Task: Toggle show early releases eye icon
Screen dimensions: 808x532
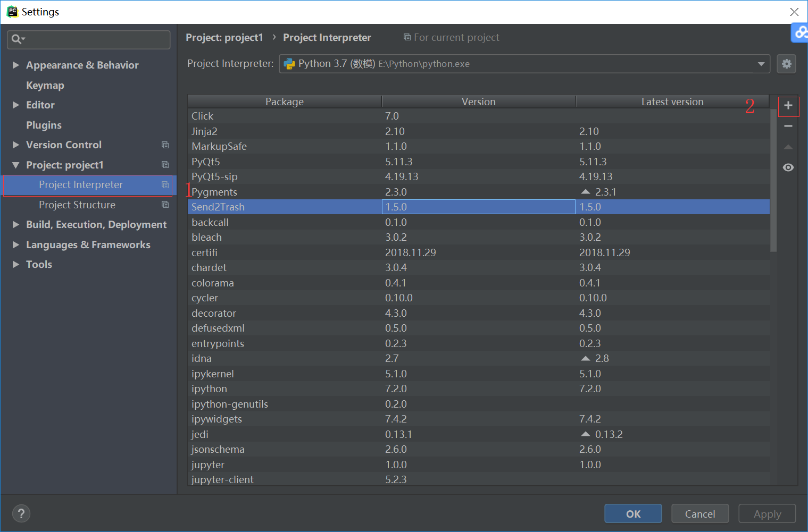Action: tap(788, 167)
